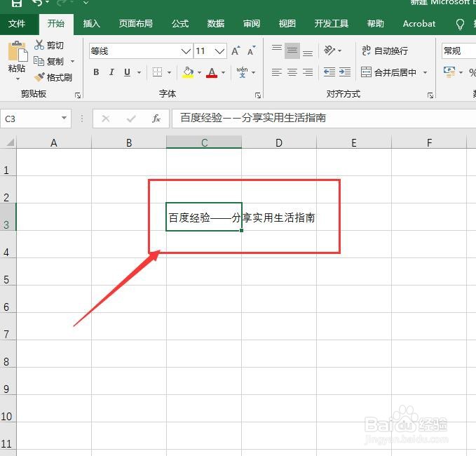Toggle middle vertical alignment
The image size is (476, 456).
(292, 51)
